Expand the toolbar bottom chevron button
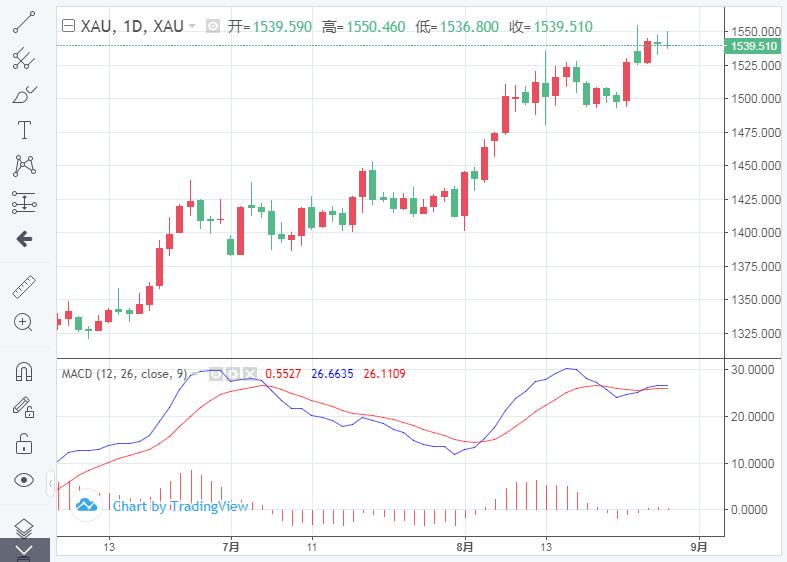 [x=25, y=550]
